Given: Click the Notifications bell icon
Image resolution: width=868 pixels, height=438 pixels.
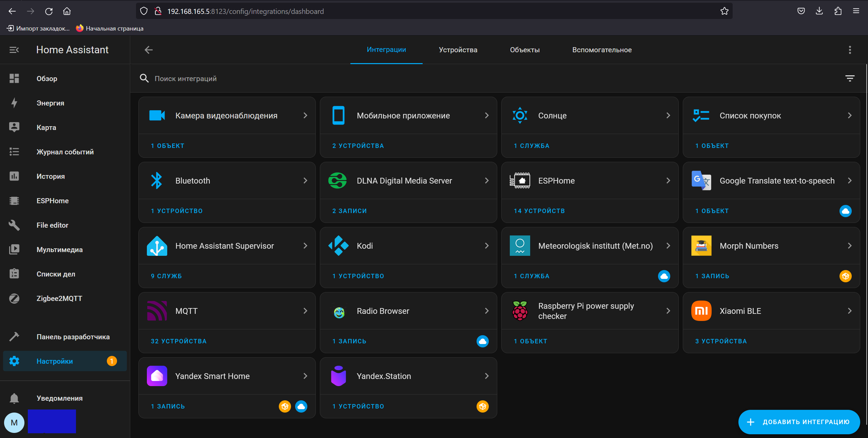Looking at the screenshot, I should [x=14, y=398].
